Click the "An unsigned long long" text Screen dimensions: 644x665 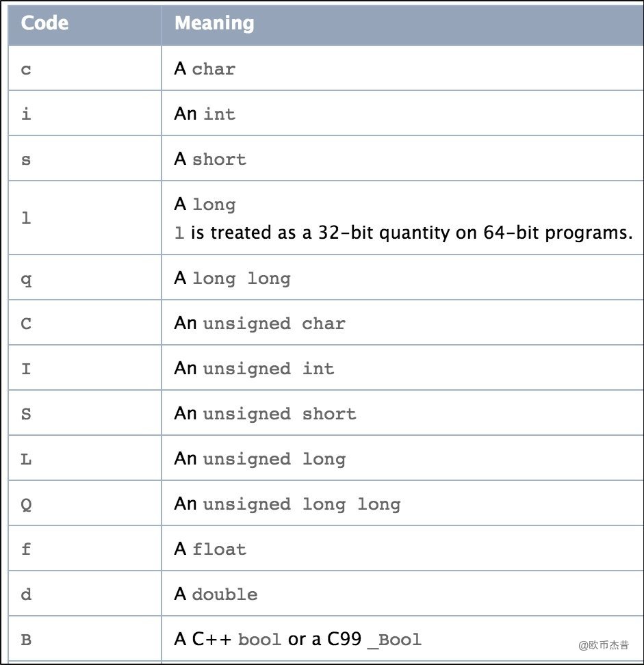[x=287, y=504]
